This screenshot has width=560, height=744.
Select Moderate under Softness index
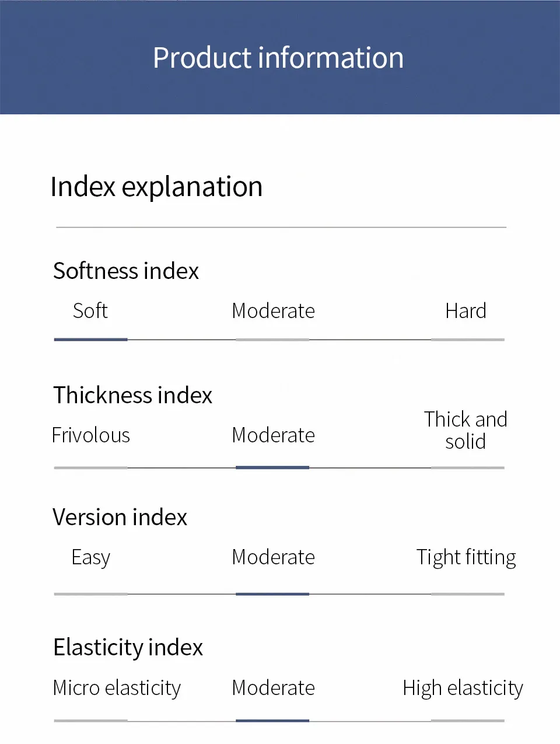point(273,311)
